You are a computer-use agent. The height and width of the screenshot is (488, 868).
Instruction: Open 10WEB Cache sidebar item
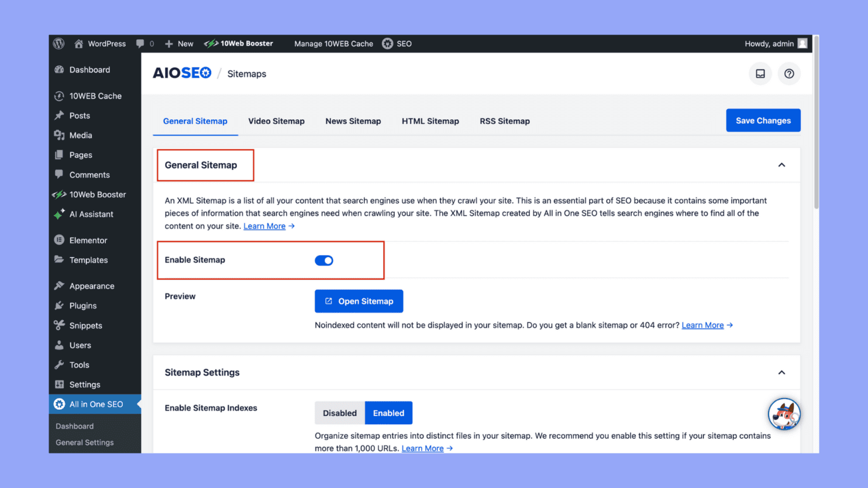[95, 96]
